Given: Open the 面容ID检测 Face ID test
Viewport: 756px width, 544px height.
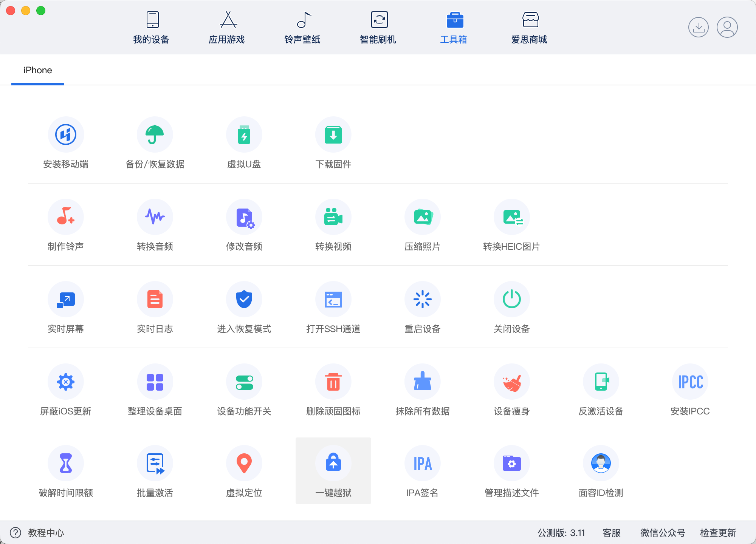Looking at the screenshot, I should point(601,471).
